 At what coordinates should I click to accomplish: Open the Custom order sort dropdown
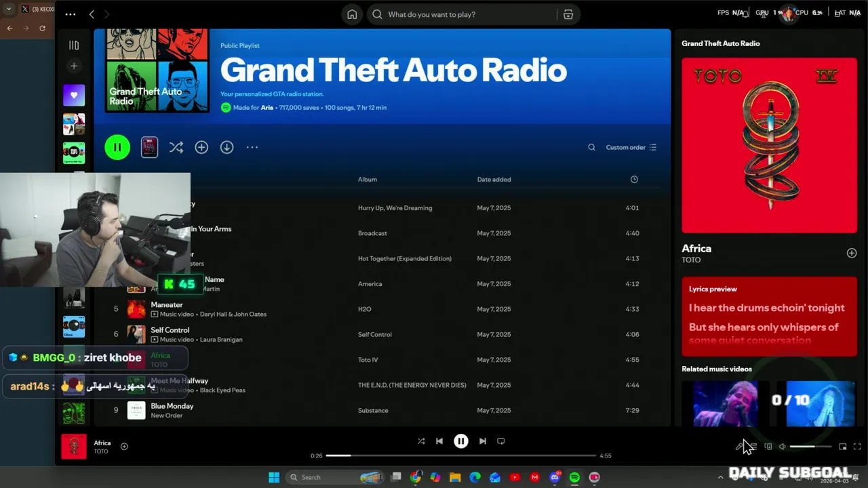tap(631, 147)
